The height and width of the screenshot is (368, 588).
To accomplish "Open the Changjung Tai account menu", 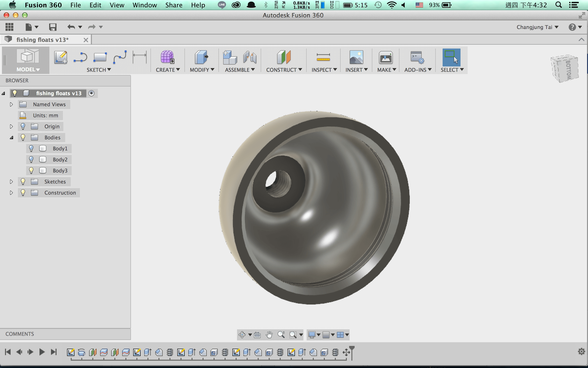I will [537, 27].
